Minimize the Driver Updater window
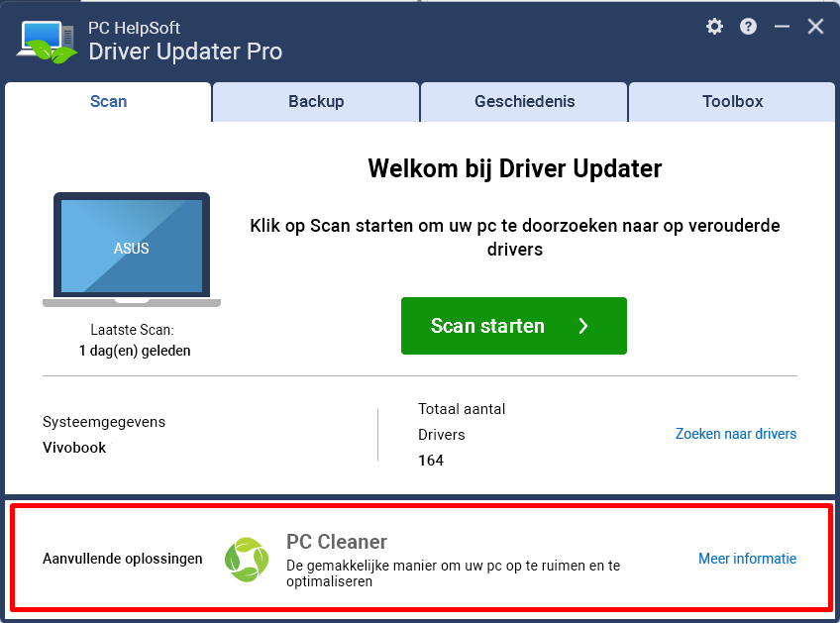This screenshot has width=840, height=623. click(x=783, y=27)
